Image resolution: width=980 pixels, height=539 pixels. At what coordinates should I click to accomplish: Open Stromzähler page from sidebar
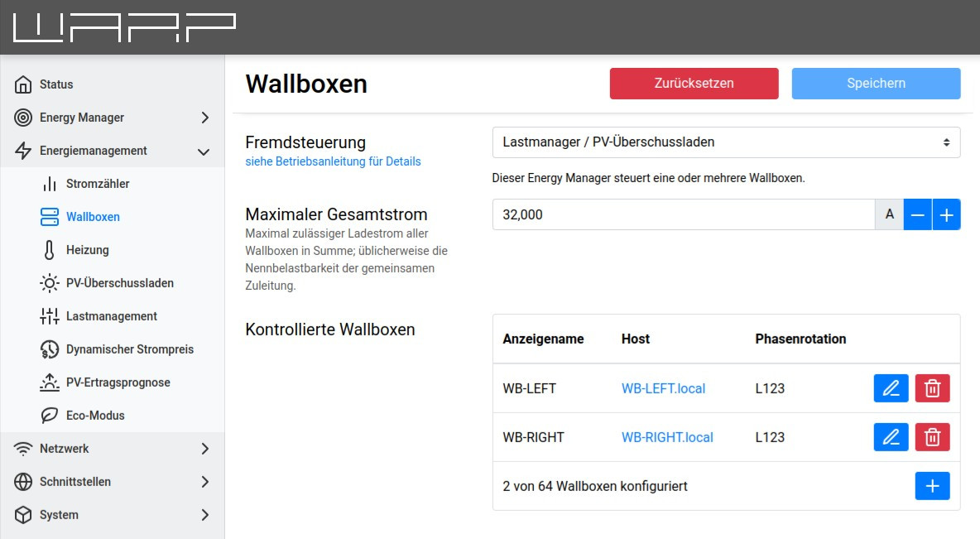tap(98, 184)
